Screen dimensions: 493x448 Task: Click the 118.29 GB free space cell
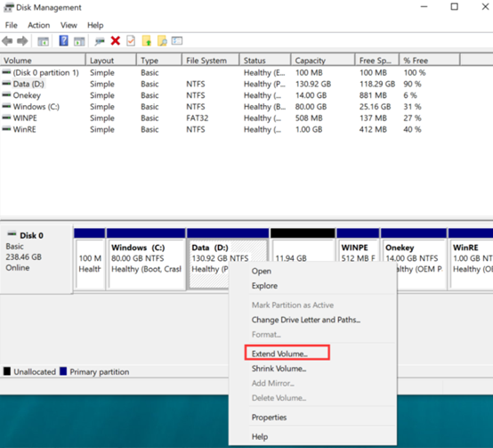pos(377,84)
